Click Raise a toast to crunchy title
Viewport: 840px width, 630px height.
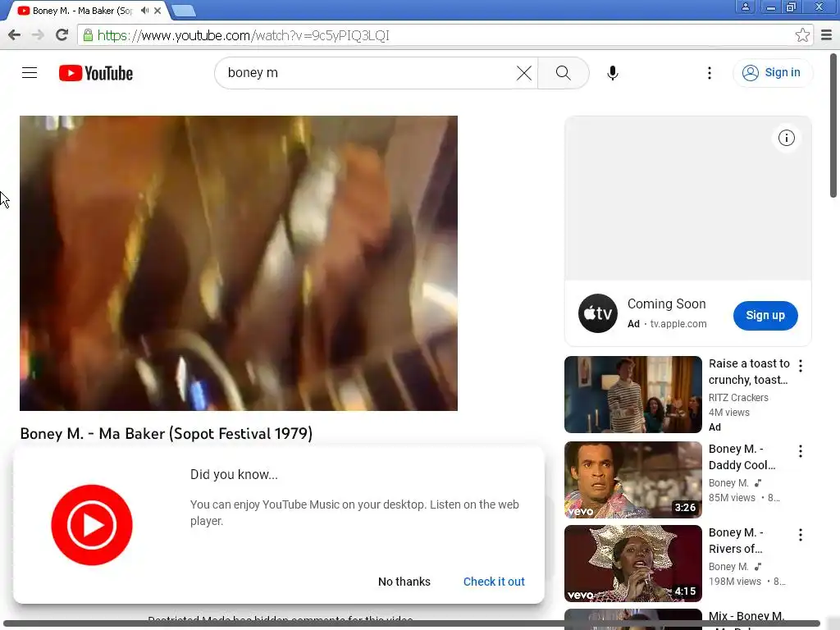click(749, 372)
